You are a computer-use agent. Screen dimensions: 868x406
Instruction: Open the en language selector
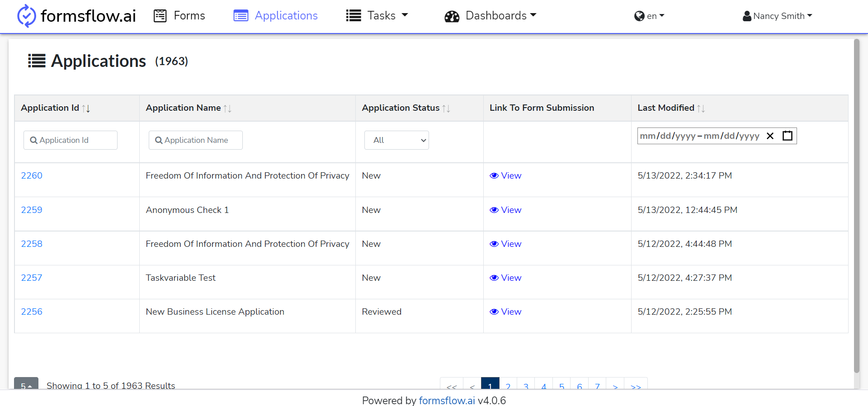pyautogui.click(x=649, y=16)
